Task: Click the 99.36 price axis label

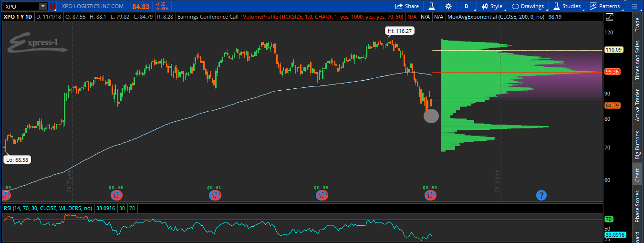Action: tap(612, 72)
